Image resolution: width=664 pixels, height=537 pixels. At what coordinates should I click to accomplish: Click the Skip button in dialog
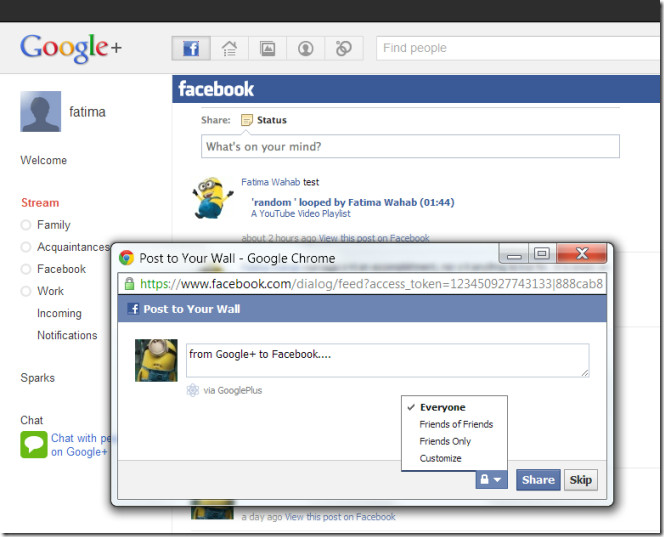pyautogui.click(x=581, y=480)
